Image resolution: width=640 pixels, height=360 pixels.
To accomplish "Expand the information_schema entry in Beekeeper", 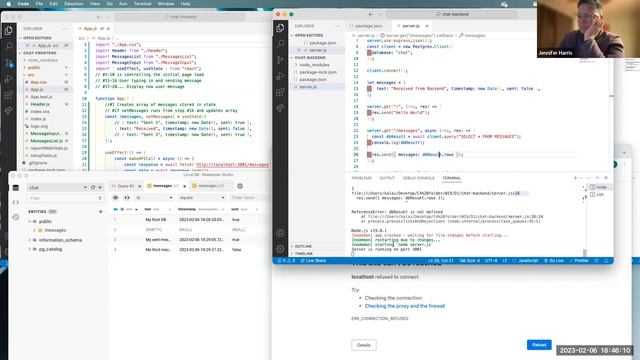I will click(x=30, y=240).
